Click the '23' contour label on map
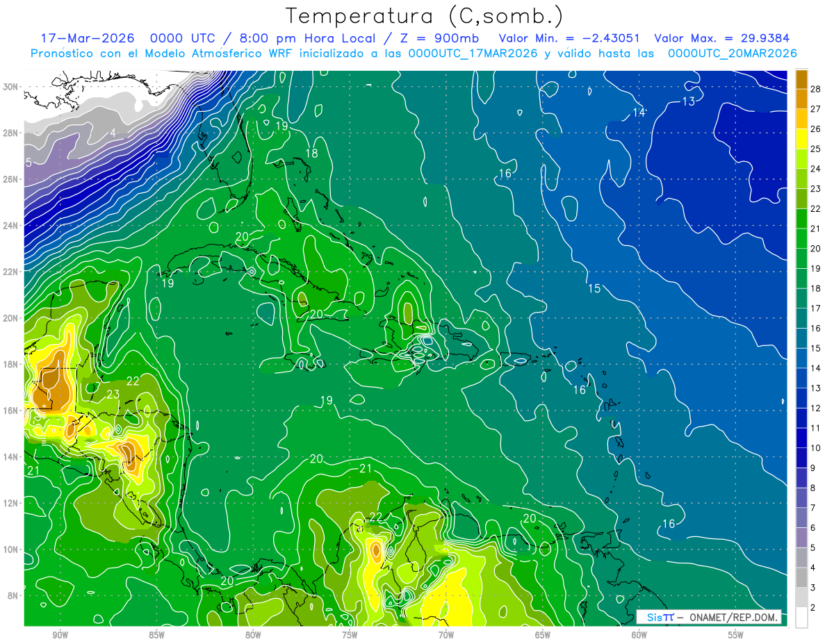834x644 pixels. (113, 395)
